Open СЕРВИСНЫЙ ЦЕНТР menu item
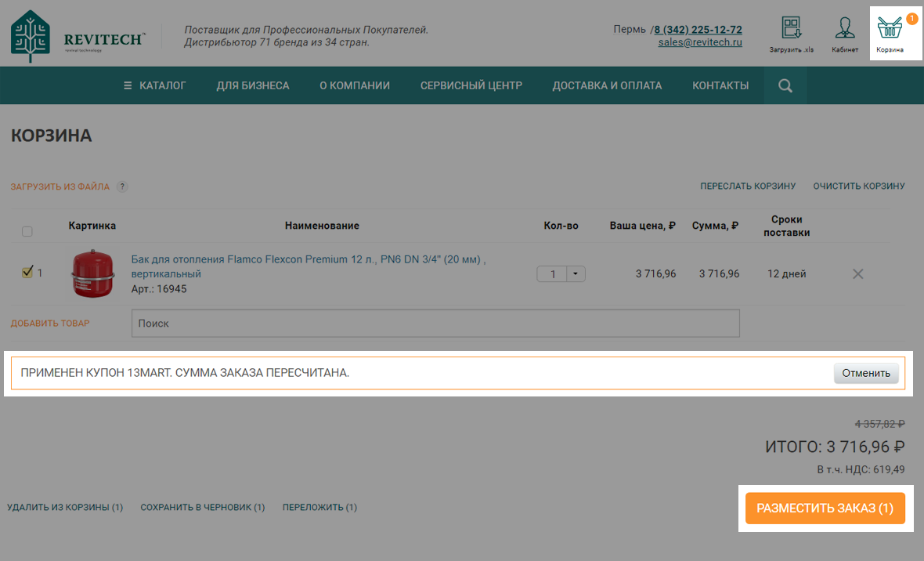The height and width of the screenshot is (561, 924). pyautogui.click(x=471, y=85)
